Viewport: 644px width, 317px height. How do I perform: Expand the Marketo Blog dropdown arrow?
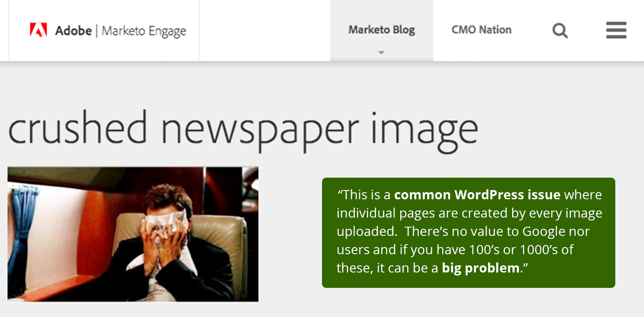point(381,52)
